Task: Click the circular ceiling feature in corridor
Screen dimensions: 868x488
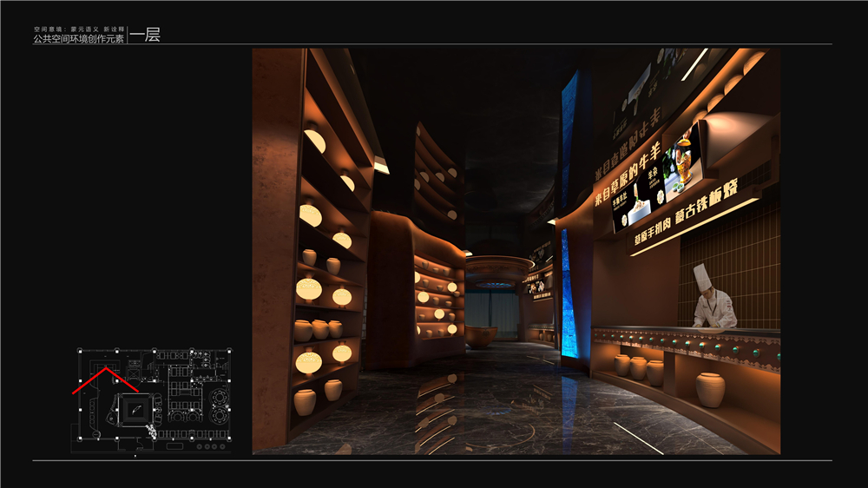Action: coord(497,265)
